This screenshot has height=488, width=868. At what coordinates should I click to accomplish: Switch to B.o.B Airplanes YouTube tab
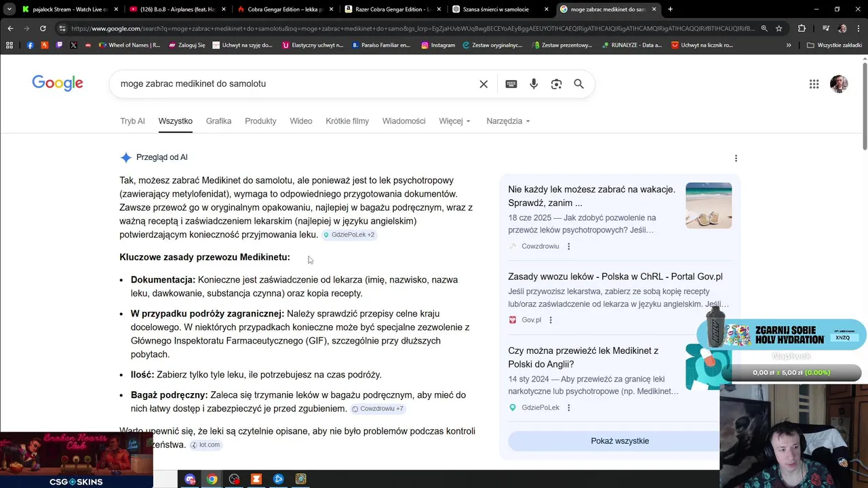pos(177,9)
